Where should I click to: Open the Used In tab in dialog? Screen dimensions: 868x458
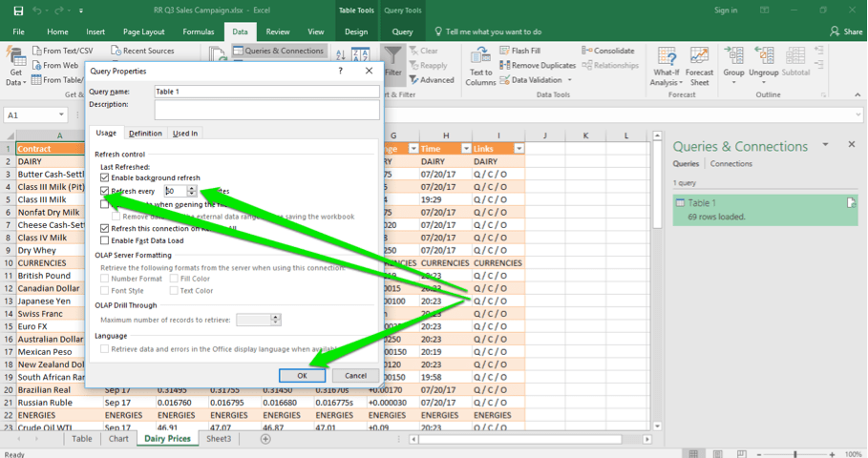point(185,134)
